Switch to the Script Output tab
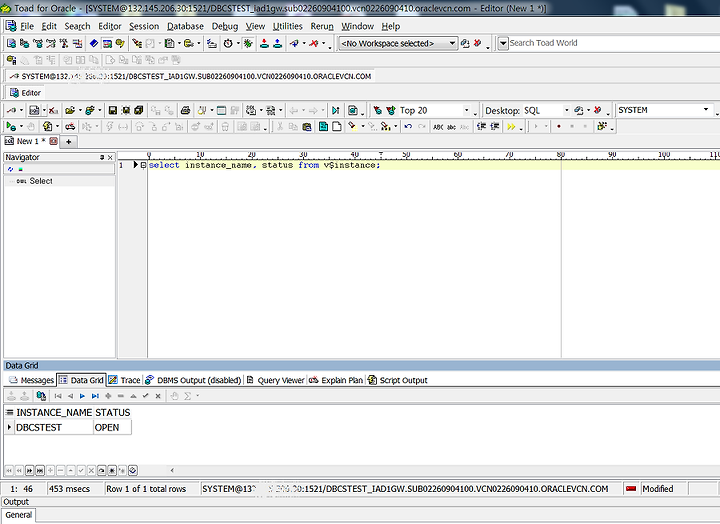This screenshot has width=720, height=524. point(398,380)
